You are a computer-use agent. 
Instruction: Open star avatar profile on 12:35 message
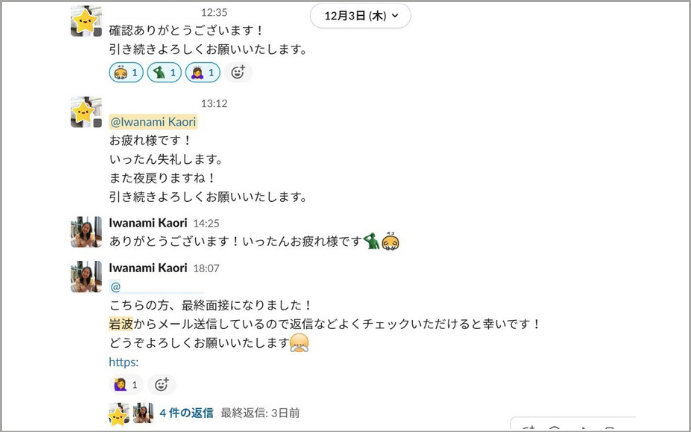point(86,21)
